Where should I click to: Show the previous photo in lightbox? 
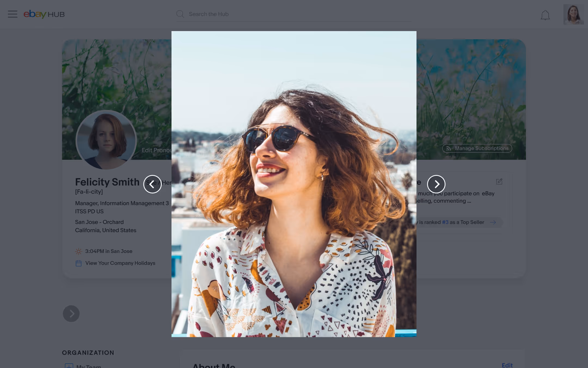click(x=152, y=184)
